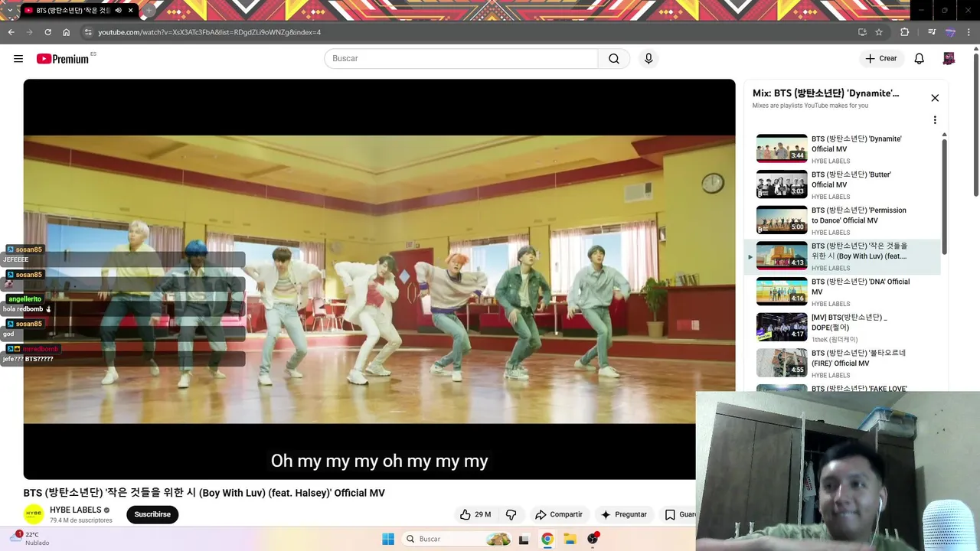
Task: Select the 'DNA' Official MV playlist item
Action: point(842,292)
